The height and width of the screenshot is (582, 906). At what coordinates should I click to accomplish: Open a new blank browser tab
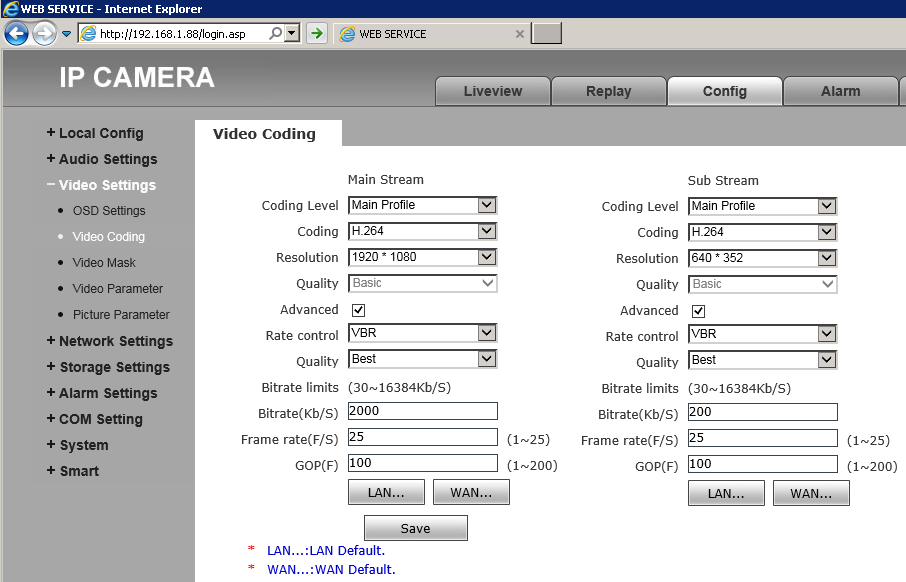click(546, 34)
